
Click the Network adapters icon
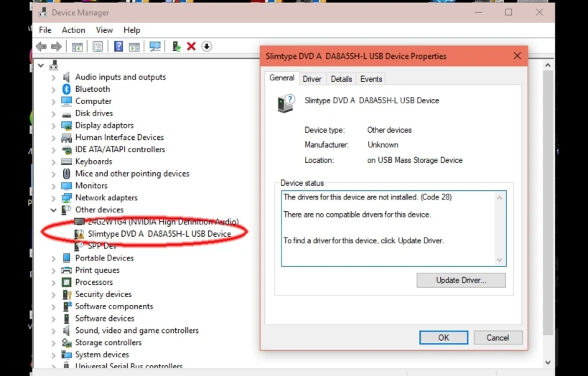click(x=66, y=197)
